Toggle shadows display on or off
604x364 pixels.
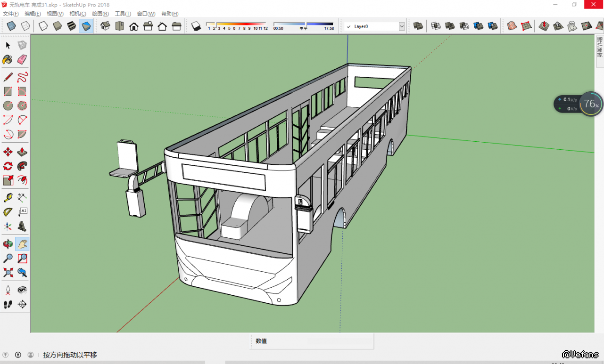196,26
